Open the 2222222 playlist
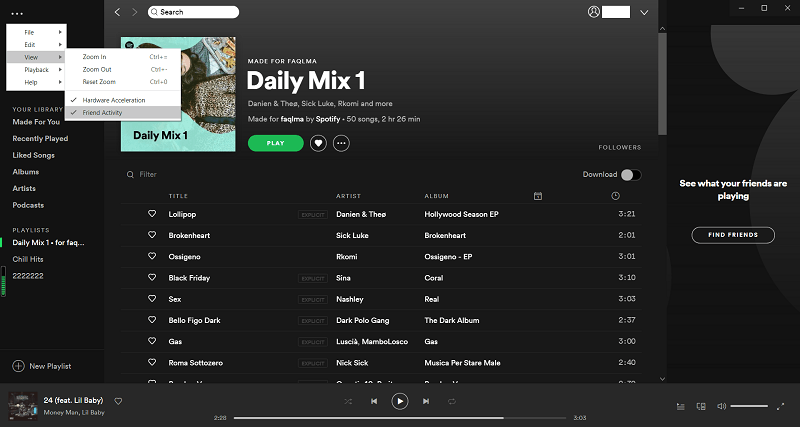 [x=28, y=276]
